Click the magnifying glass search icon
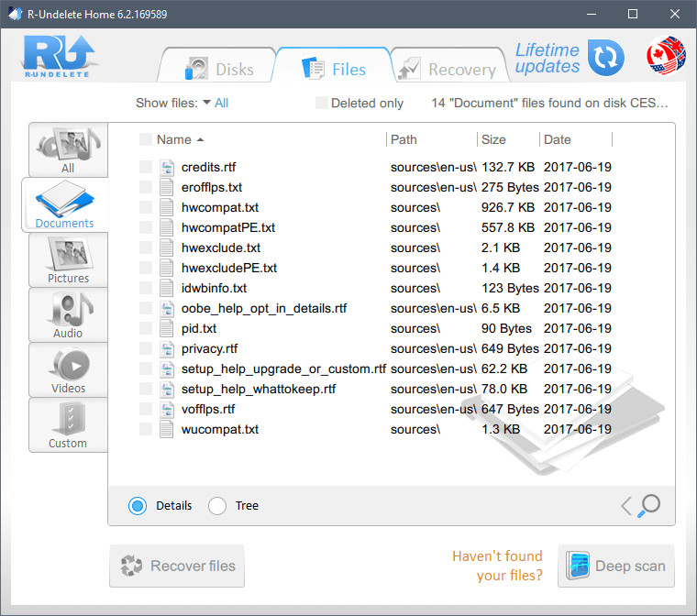 point(649,505)
